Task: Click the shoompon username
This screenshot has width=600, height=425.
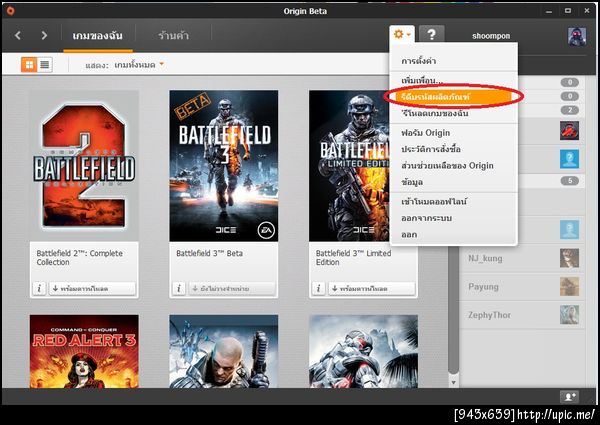Action: click(x=491, y=36)
